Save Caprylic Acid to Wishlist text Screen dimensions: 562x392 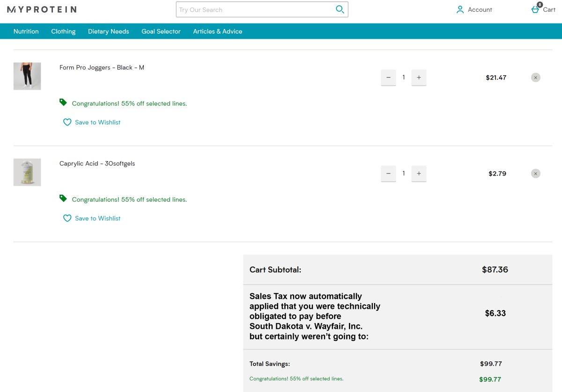[x=98, y=218]
